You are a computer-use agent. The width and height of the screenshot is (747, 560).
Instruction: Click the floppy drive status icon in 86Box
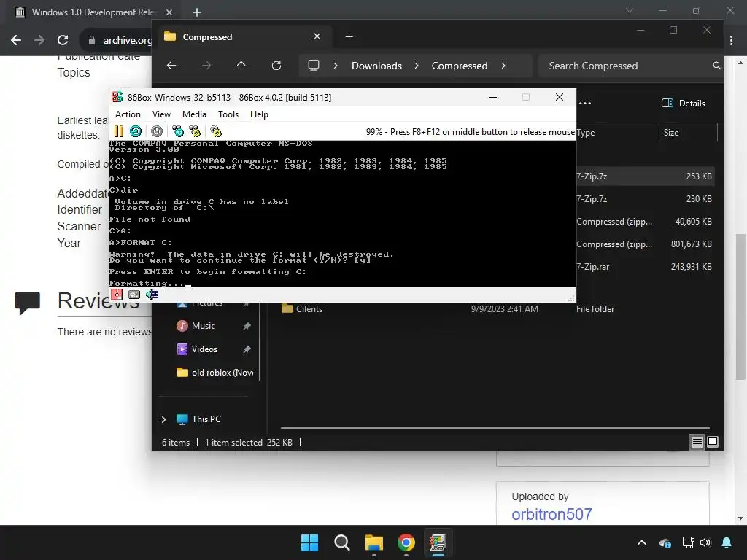pos(117,295)
